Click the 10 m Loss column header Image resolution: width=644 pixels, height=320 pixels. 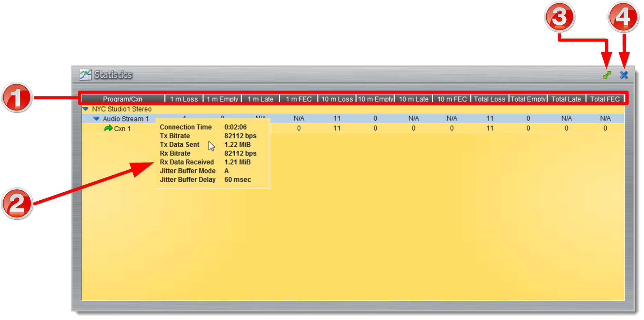click(x=337, y=99)
